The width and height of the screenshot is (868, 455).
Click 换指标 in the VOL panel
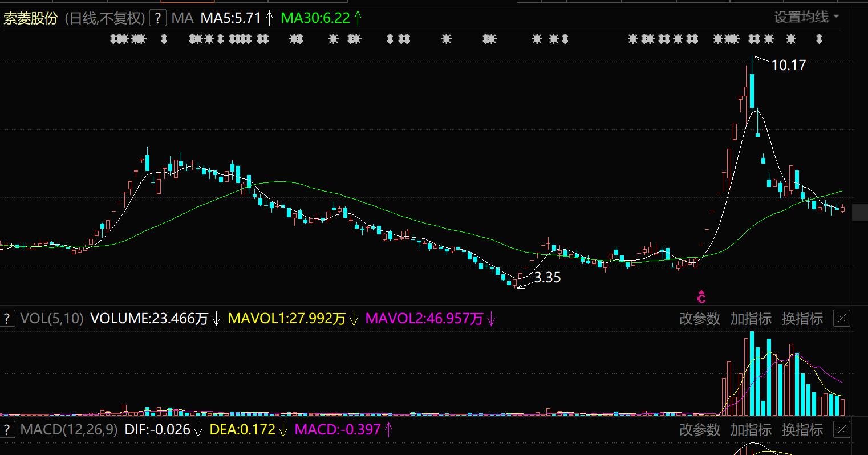pos(802,319)
